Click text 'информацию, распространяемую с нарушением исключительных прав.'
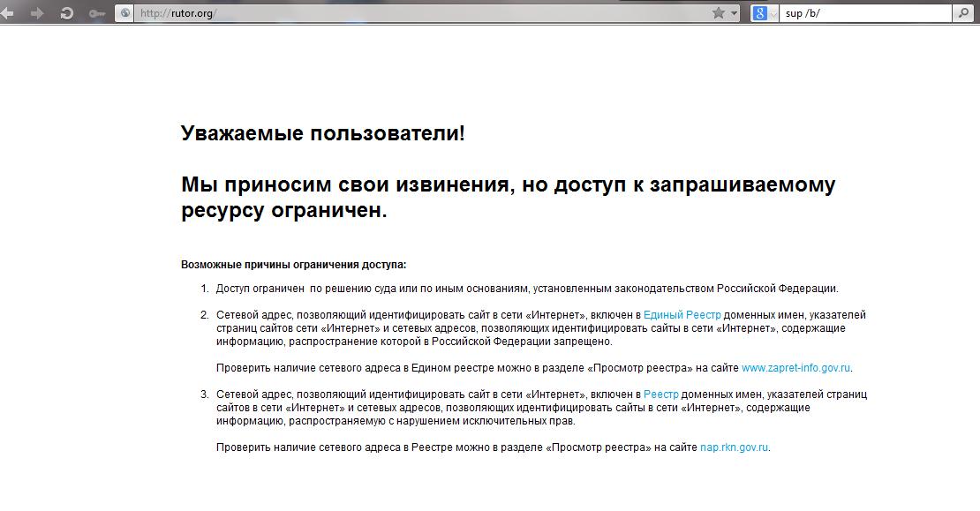The image size is (980, 511). point(396,421)
